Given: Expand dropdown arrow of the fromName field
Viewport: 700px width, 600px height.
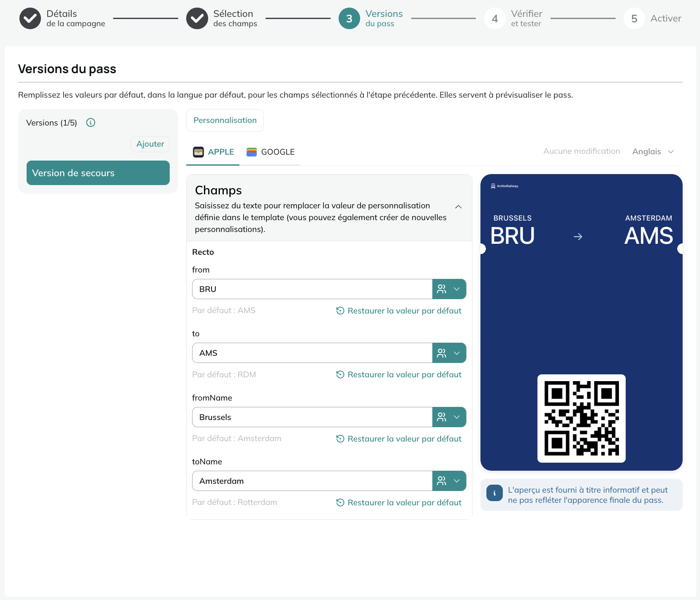Looking at the screenshot, I should (457, 417).
